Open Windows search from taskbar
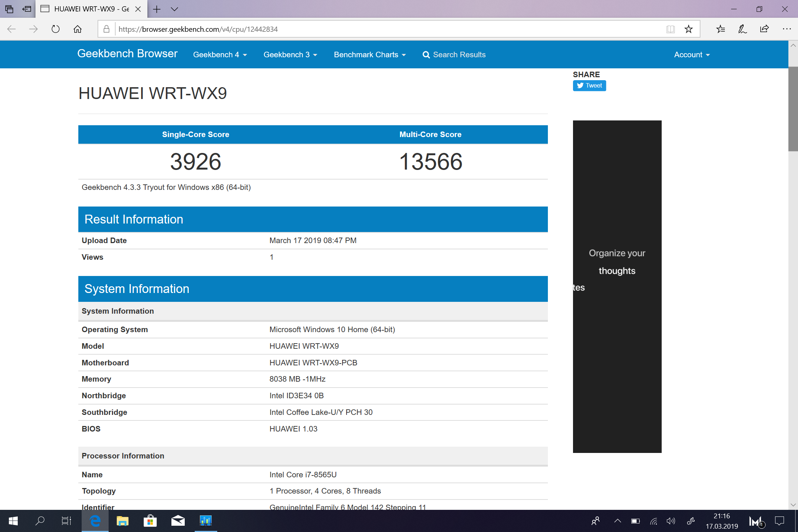This screenshot has width=798, height=532. tap(40, 521)
